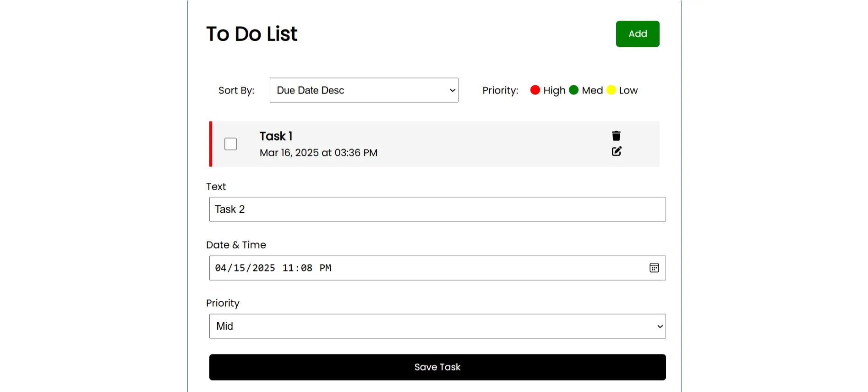Click the green Med priority dot
Screen dimensions: 868x392
pos(573,90)
